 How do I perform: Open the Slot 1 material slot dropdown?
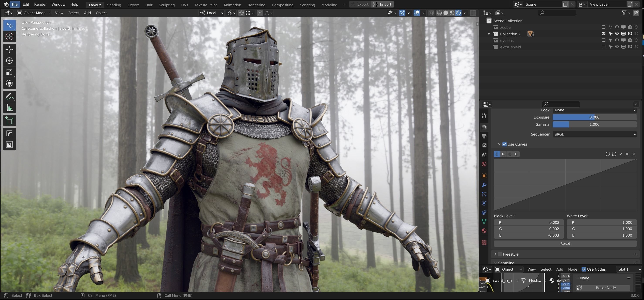(x=629, y=269)
